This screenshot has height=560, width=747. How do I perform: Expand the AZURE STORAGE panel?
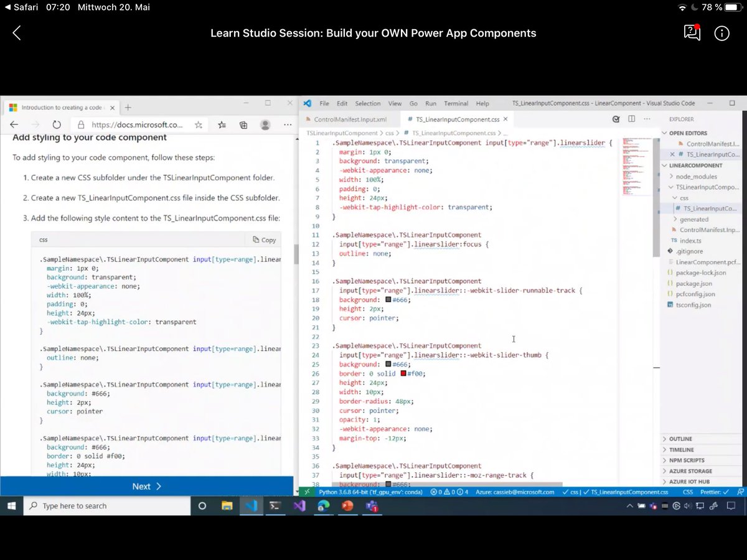690,471
